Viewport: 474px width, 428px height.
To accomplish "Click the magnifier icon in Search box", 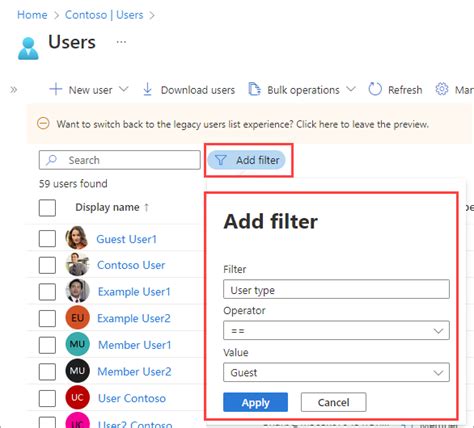I will (51, 160).
